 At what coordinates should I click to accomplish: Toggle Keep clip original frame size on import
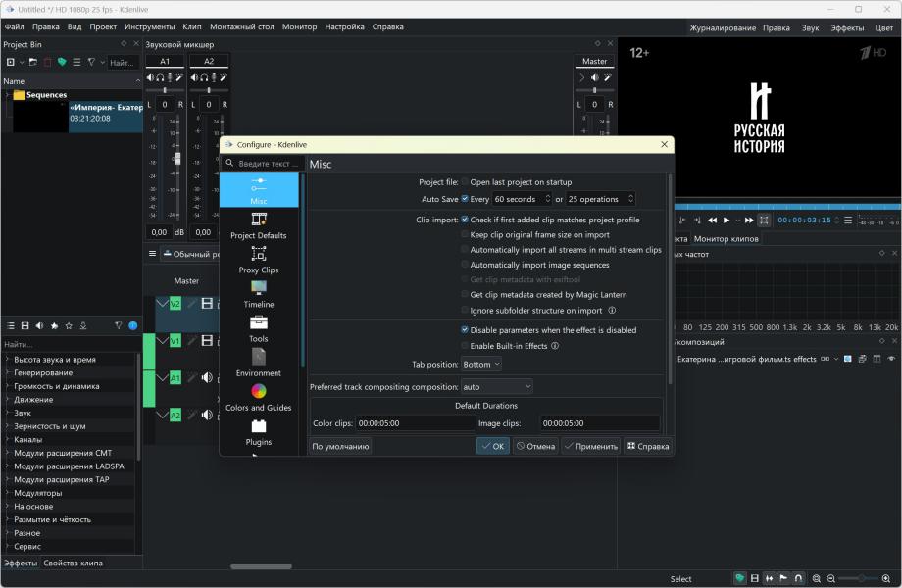(465, 235)
